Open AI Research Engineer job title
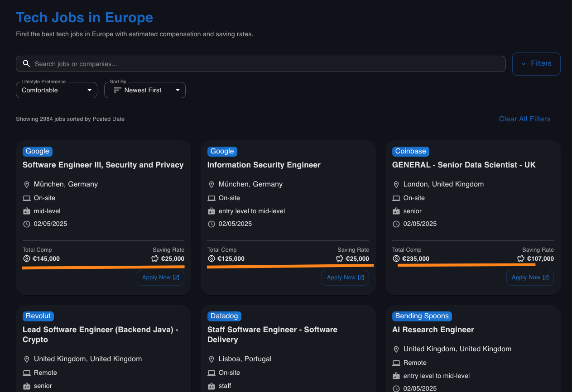Image resolution: width=572 pixels, height=392 pixels. [433, 330]
